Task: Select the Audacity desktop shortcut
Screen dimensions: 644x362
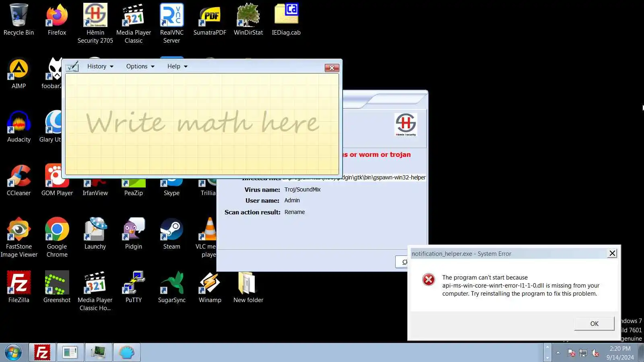Action: [19, 127]
